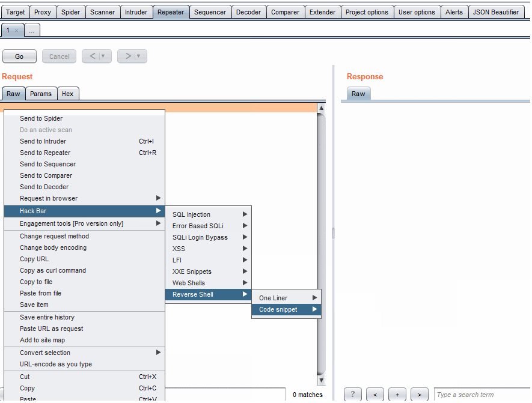Select Copy as curl command
Viewport: 532px width, 403px height.
(85, 270)
